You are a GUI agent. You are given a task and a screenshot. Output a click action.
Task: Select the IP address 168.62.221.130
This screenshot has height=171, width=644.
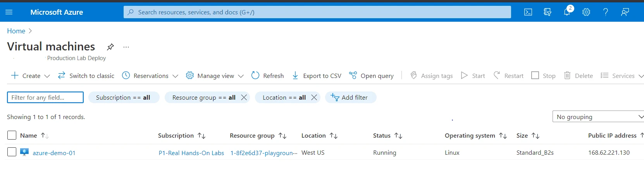pos(609,152)
